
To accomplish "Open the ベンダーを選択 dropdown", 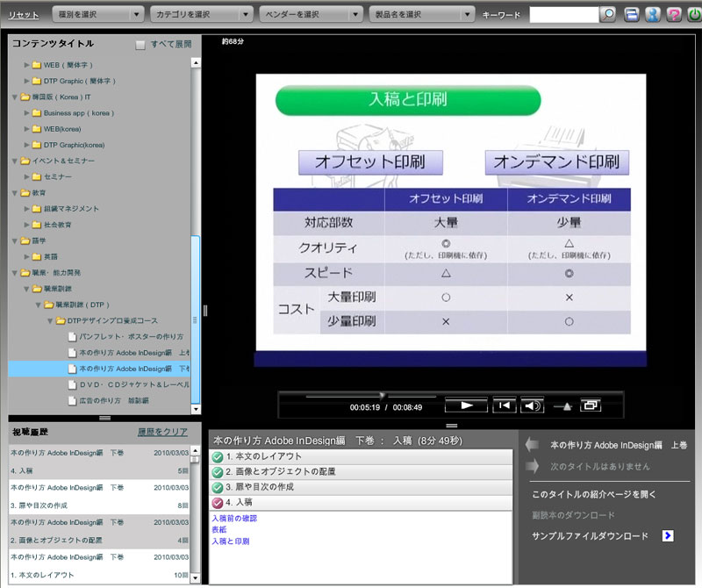I will pos(311,15).
